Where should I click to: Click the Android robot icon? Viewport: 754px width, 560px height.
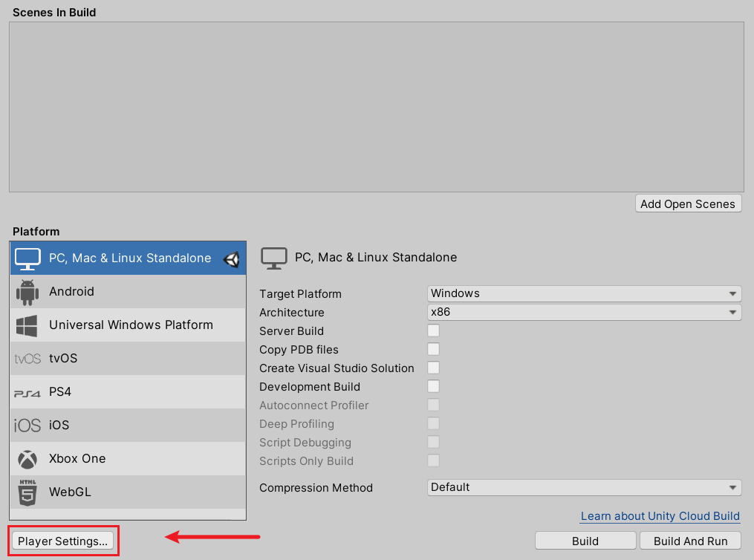click(x=27, y=293)
